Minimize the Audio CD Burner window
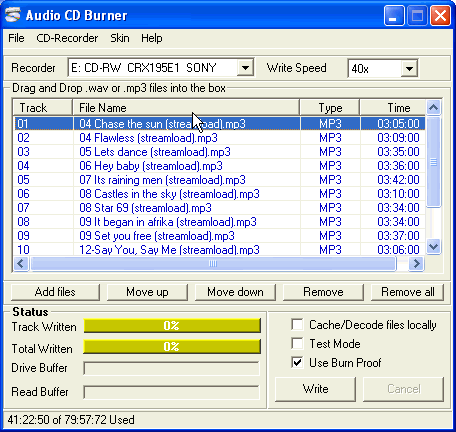Viewport: 456px width, 432px height. click(394, 15)
